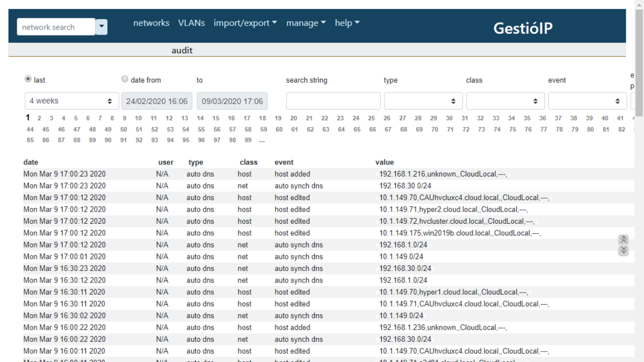Open the VLANs page
Viewport: 644px width, 362px height.
pyautogui.click(x=191, y=23)
